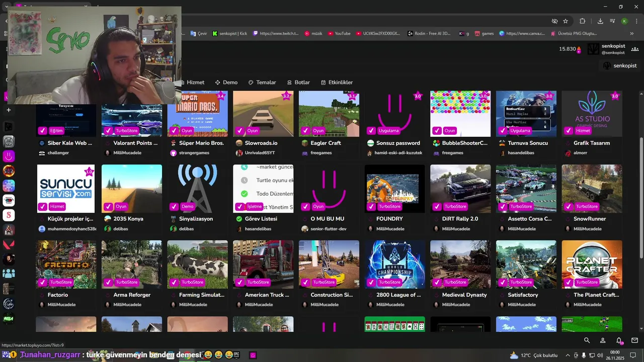Toggle the checkmark on Siber Kale Web card
This screenshot has height=362, width=644.
tap(43, 131)
